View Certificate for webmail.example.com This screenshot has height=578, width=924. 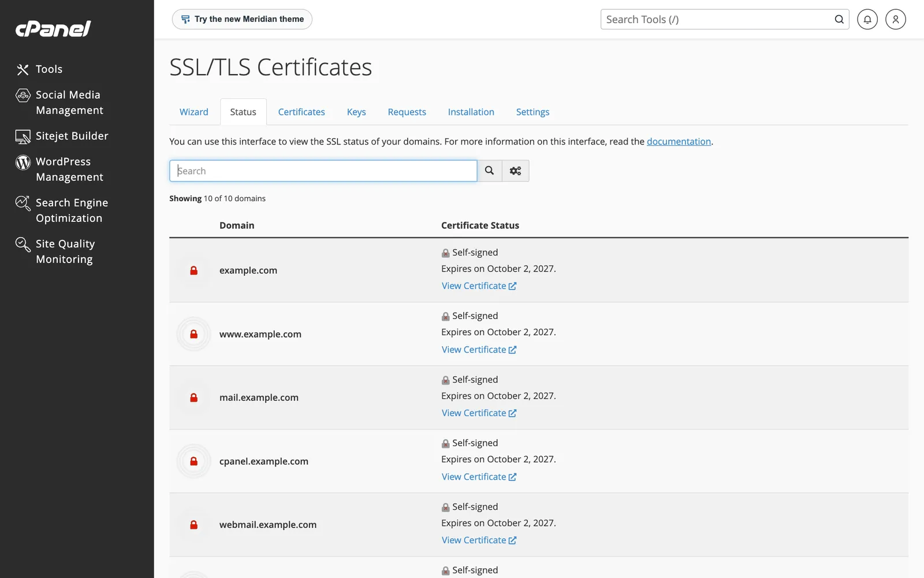[479, 540]
